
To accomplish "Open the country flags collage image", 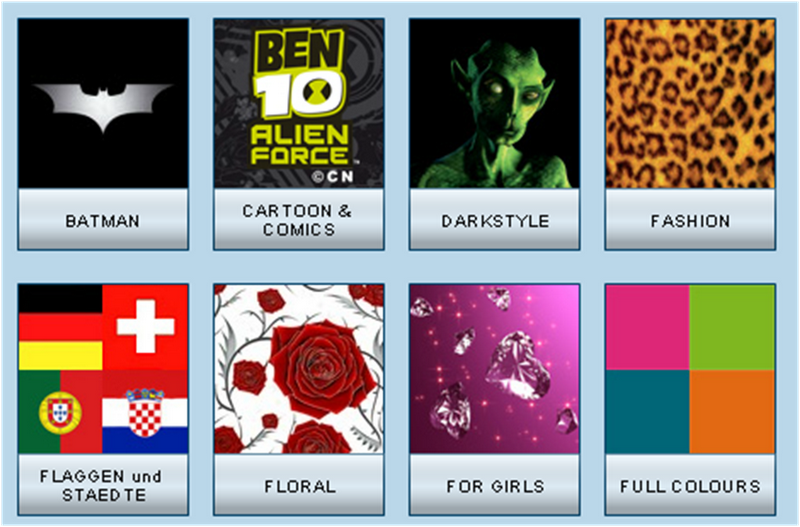I will [x=103, y=369].
